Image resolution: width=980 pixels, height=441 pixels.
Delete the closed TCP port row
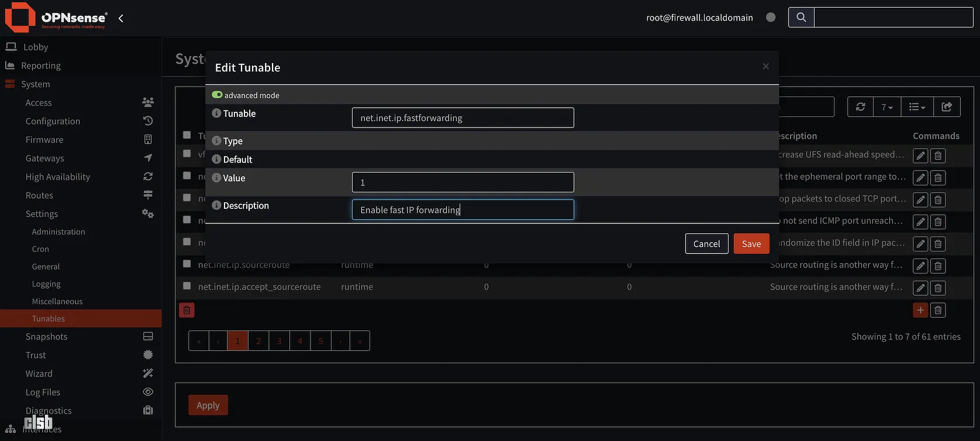click(x=938, y=200)
